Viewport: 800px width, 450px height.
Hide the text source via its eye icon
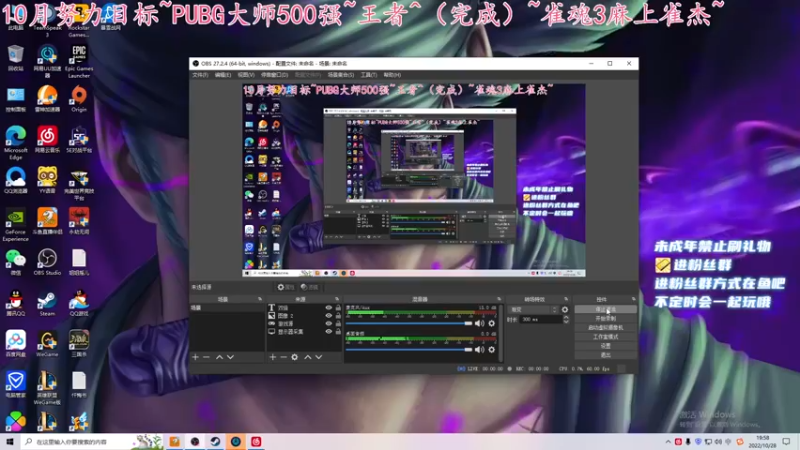329,308
